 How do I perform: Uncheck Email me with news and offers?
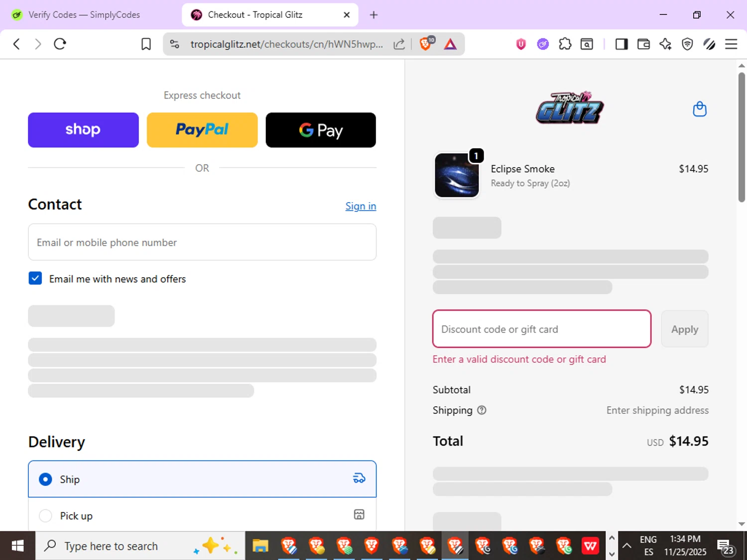click(x=35, y=278)
